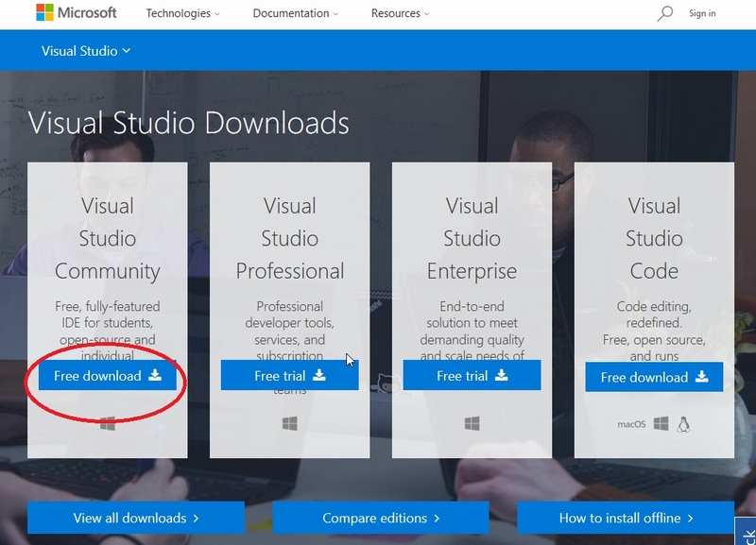This screenshot has height=545, width=756.
Task: Click the Visual Studio Professional title
Action: [x=290, y=239]
